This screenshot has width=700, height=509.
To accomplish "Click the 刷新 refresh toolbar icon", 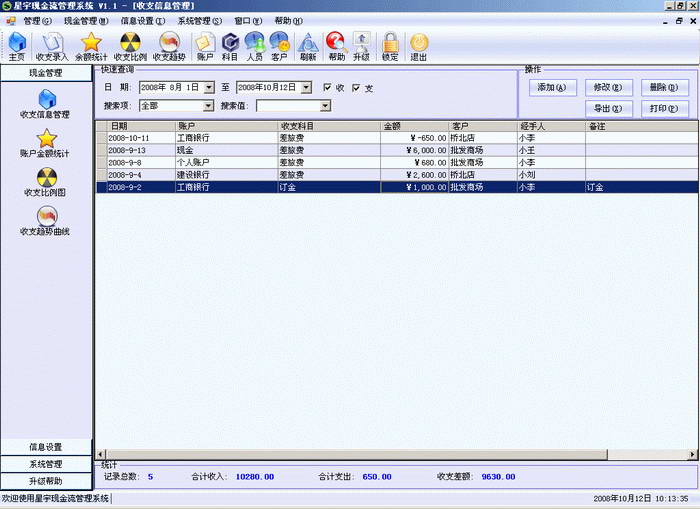I will coord(308,46).
